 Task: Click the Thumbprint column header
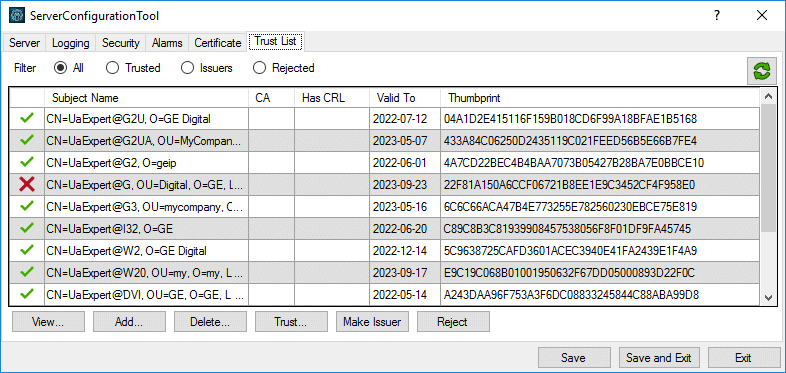pos(600,98)
